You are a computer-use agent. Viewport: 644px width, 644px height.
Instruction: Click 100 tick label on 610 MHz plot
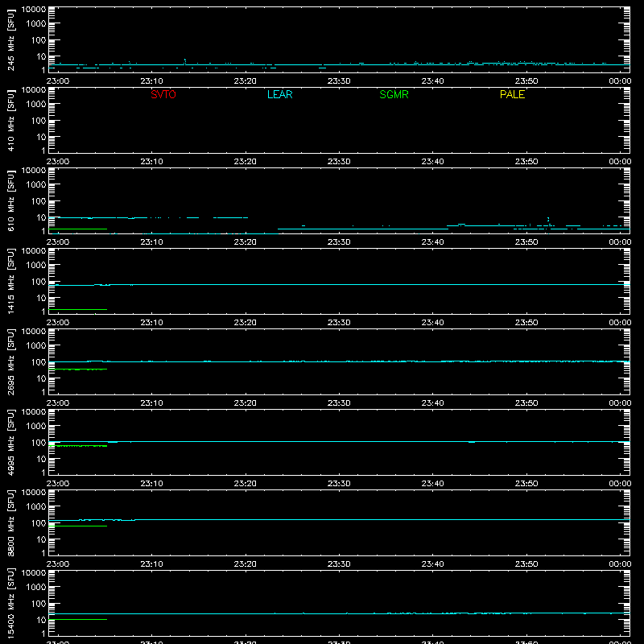[39, 200]
